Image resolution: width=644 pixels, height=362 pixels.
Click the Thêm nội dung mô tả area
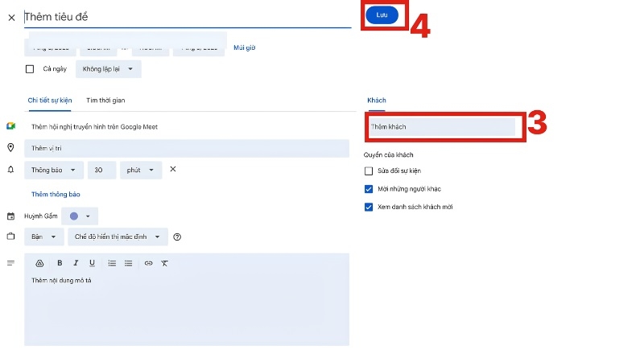point(187,308)
